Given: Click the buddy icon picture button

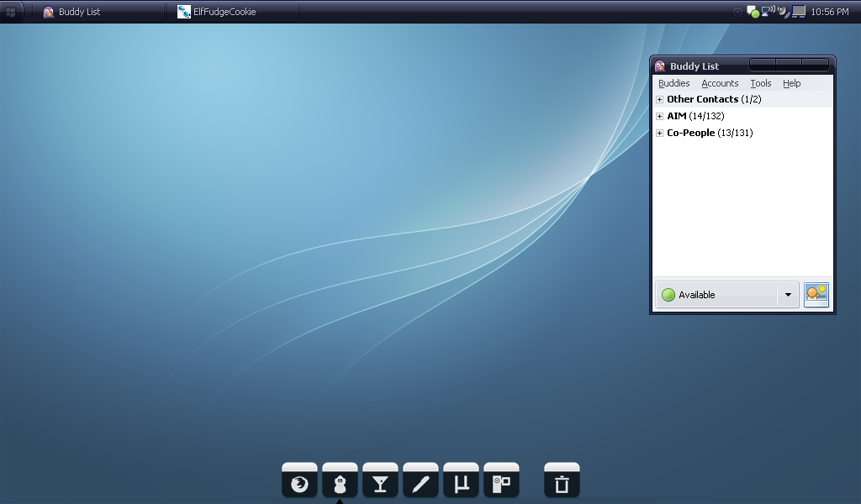Looking at the screenshot, I should coord(816,294).
